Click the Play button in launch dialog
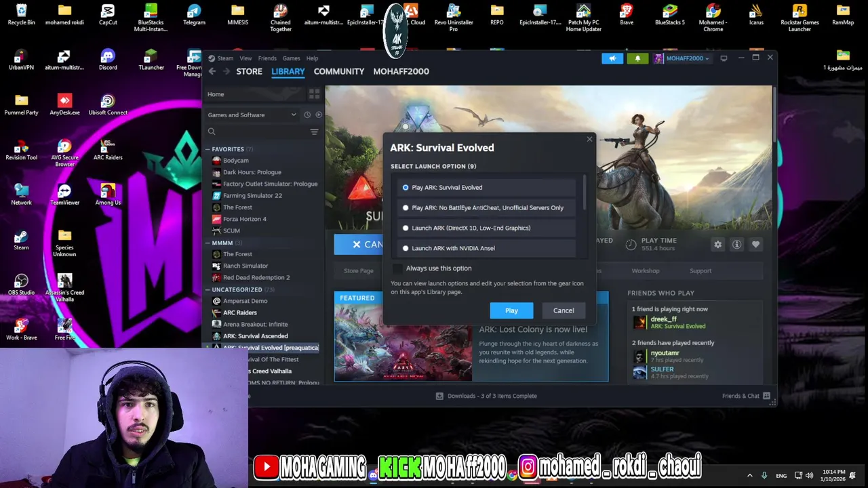Image resolution: width=868 pixels, height=488 pixels. (511, 310)
